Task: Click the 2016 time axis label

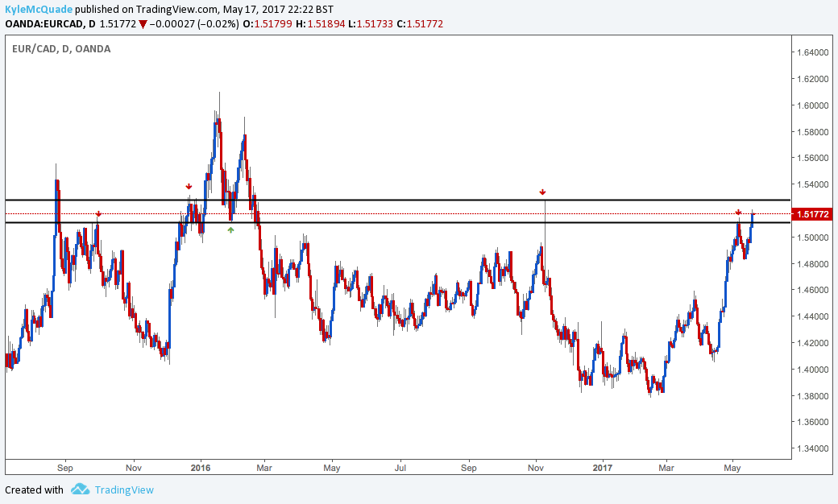Action: click(x=201, y=468)
